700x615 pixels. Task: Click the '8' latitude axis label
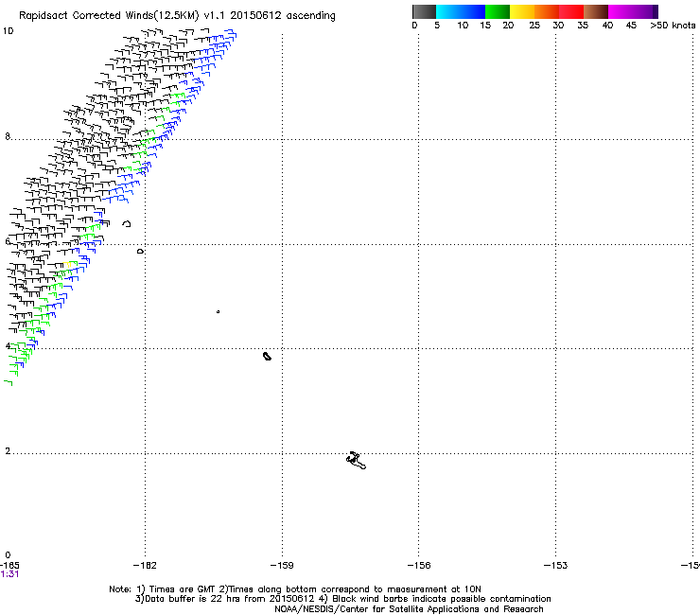click(8, 136)
